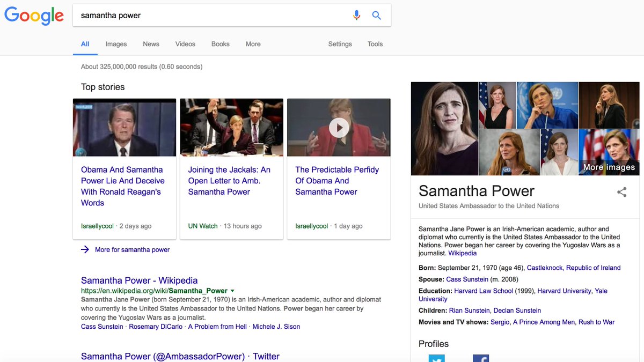The image size is (644, 362).
Task: Open A Prince Among Men link
Action: (x=544, y=322)
